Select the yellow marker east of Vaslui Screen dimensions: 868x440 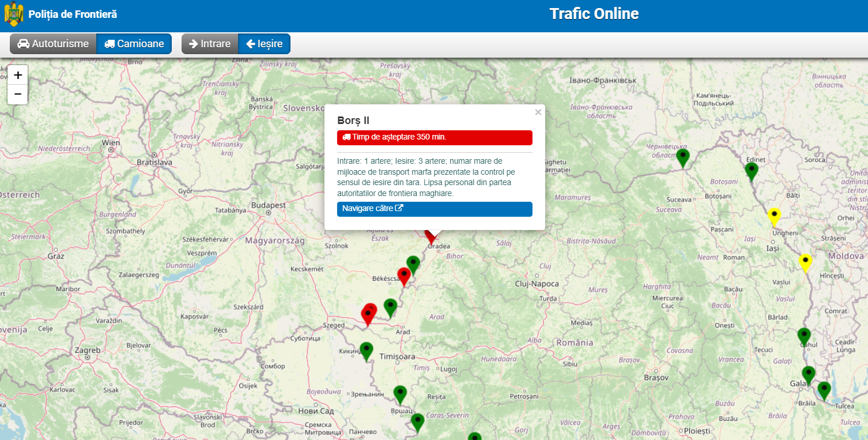click(805, 262)
